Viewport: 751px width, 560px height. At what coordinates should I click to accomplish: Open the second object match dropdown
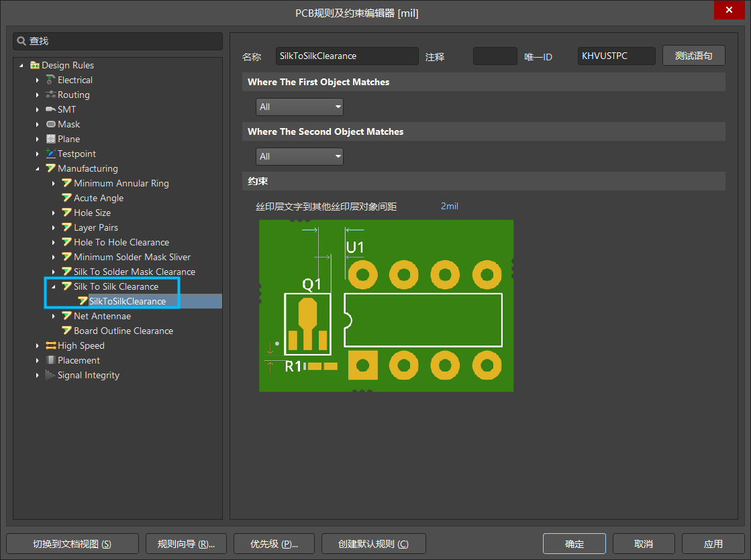[299, 156]
